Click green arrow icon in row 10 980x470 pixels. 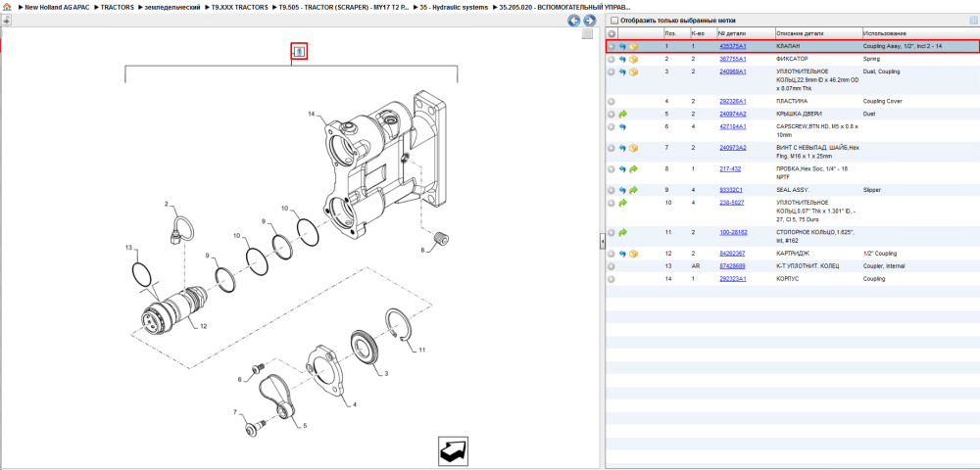622,203
